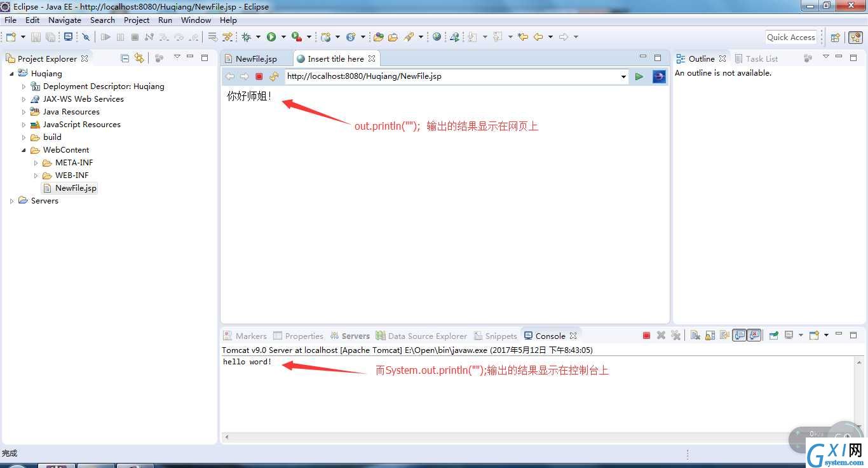Open dropdown next to Back navigation arrow
The image size is (868, 468).
point(550,37)
